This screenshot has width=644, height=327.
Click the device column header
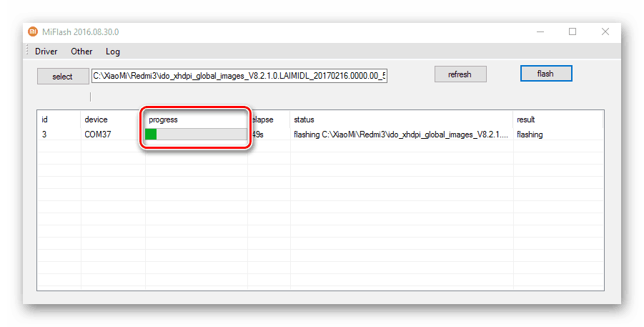pos(96,119)
